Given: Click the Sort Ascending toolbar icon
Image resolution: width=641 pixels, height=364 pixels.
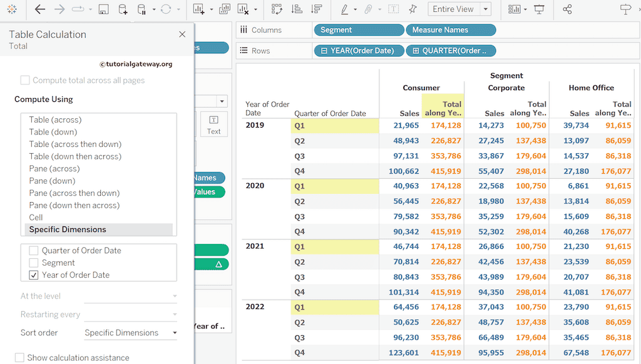Looking at the screenshot, I should pyautogui.click(x=297, y=9).
